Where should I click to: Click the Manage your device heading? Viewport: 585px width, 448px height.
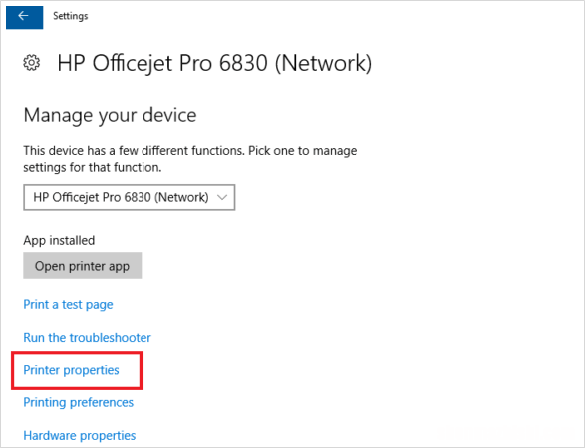pos(110,115)
